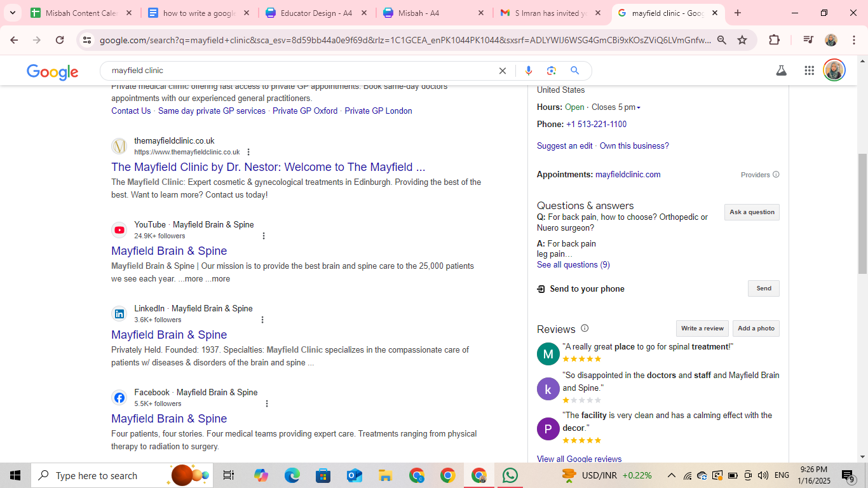Click the Ask a question button

click(752, 212)
